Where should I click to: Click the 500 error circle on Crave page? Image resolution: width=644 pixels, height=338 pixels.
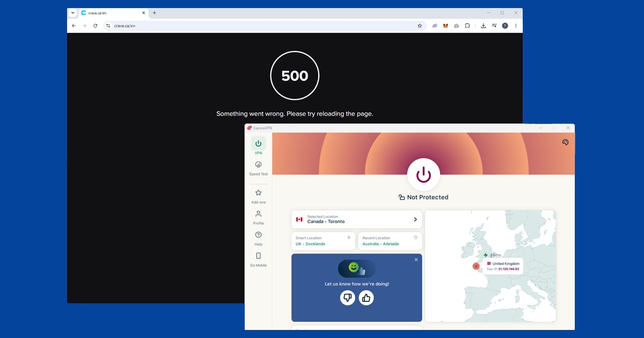tap(295, 76)
